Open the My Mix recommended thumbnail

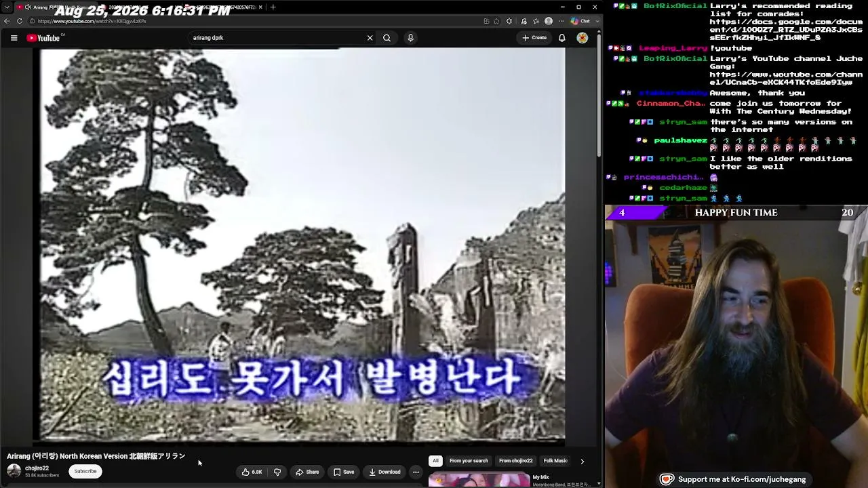(479, 480)
